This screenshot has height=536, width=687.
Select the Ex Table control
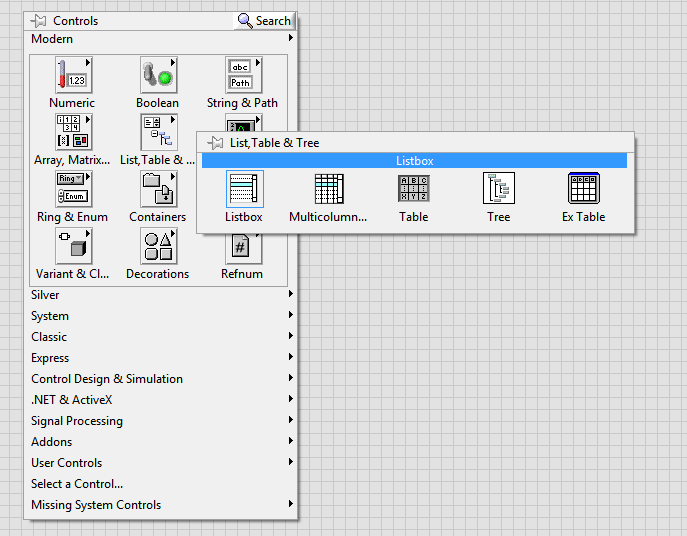pyautogui.click(x=584, y=189)
